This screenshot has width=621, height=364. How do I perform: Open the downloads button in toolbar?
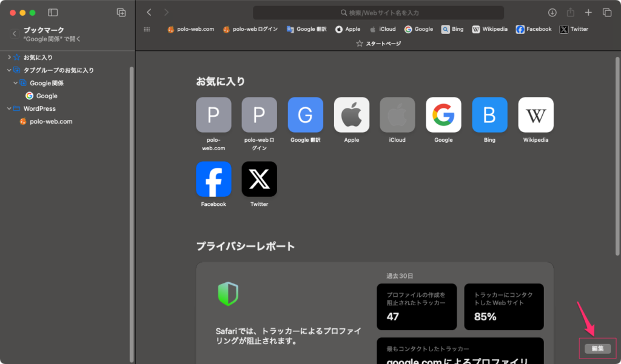[552, 13]
